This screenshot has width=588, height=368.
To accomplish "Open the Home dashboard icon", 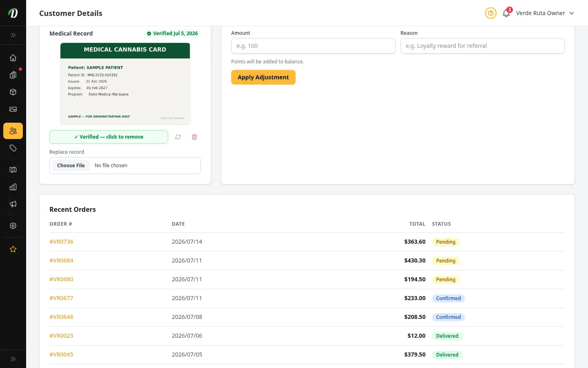I will pyautogui.click(x=13, y=58).
